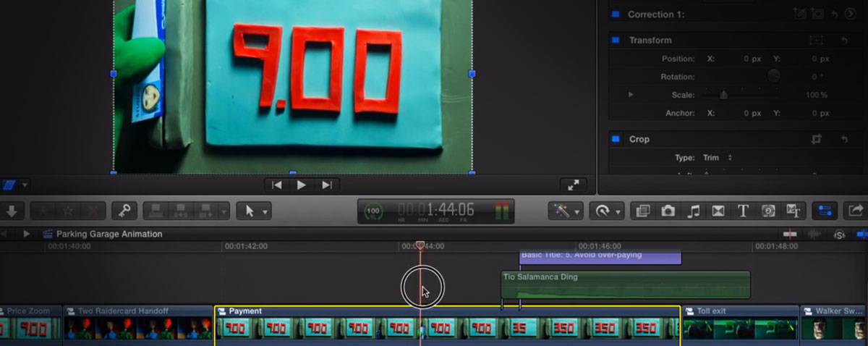Click the insert clip edit button
868x346 pixels.
point(182,211)
